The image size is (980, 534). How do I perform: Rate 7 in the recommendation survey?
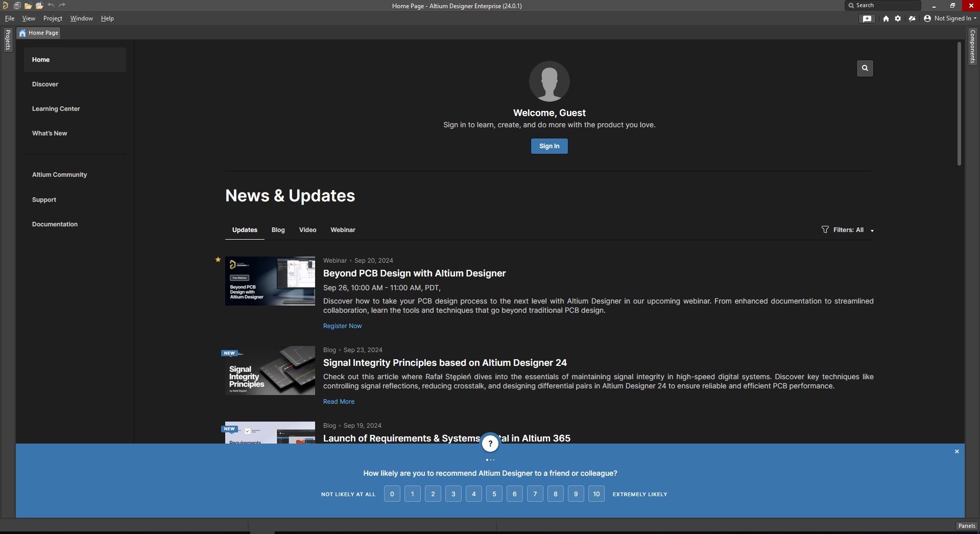[535, 494]
